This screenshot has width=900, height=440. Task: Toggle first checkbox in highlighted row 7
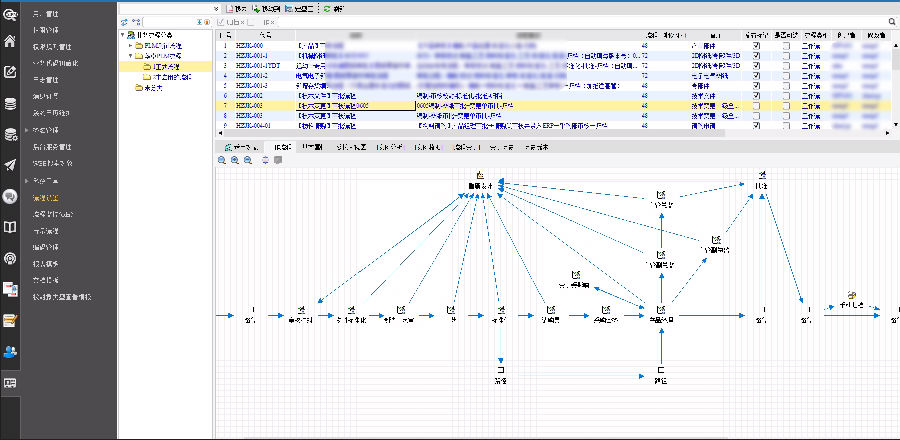[x=755, y=105]
